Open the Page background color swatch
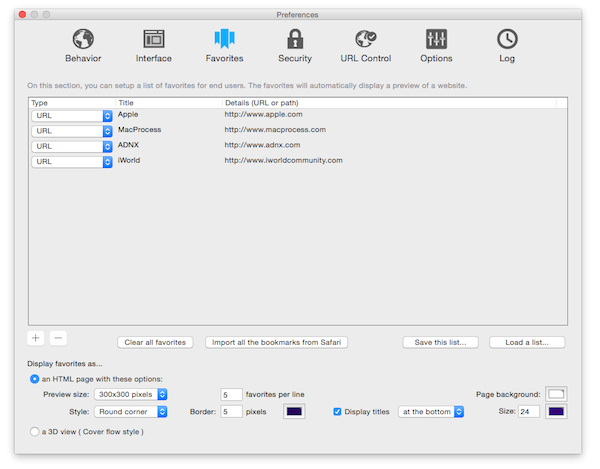The width and height of the screenshot is (600, 469). click(556, 394)
